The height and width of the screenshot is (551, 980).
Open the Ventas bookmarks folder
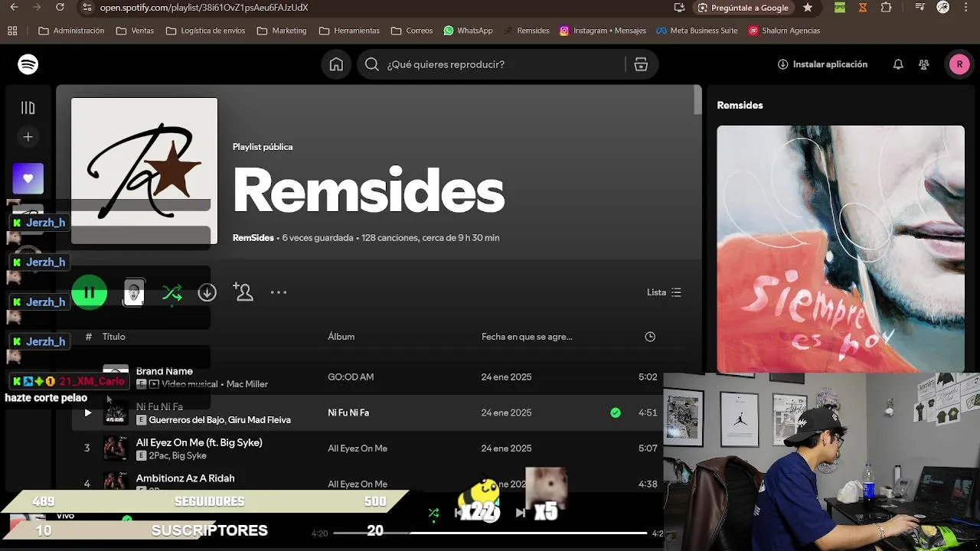pyautogui.click(x=135, y=31)
